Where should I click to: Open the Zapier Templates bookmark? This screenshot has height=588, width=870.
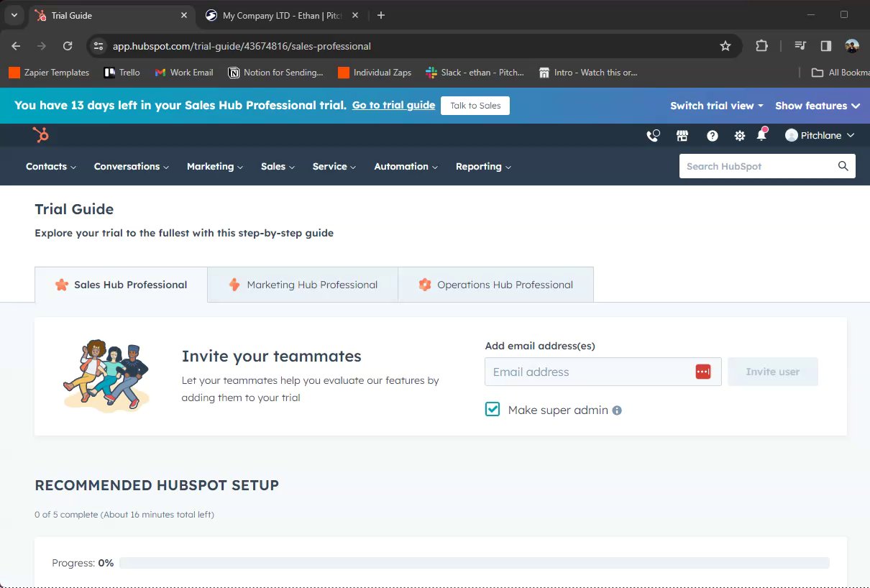pyautogui.click(x=49, y=73)
